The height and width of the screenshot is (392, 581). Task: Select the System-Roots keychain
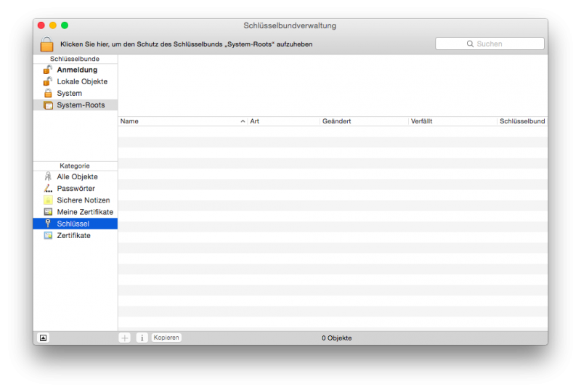pos(80,105)
